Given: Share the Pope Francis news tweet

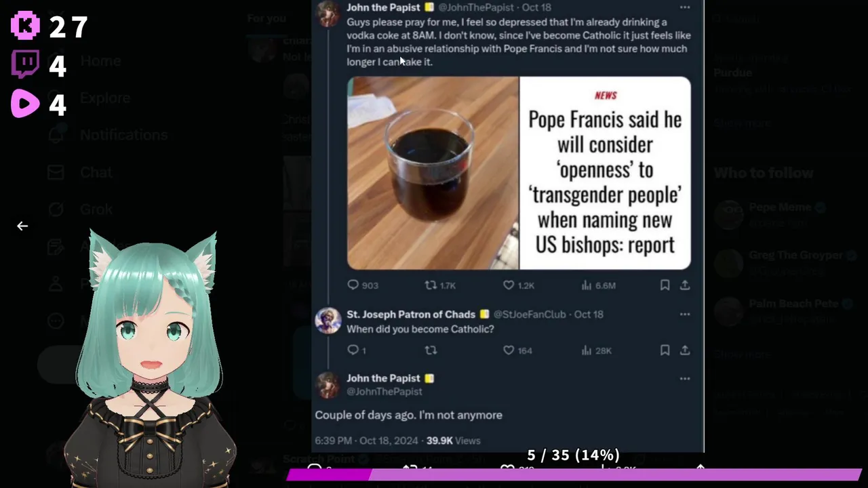Looking at the screenshot, I should click(x=685, y=285).
